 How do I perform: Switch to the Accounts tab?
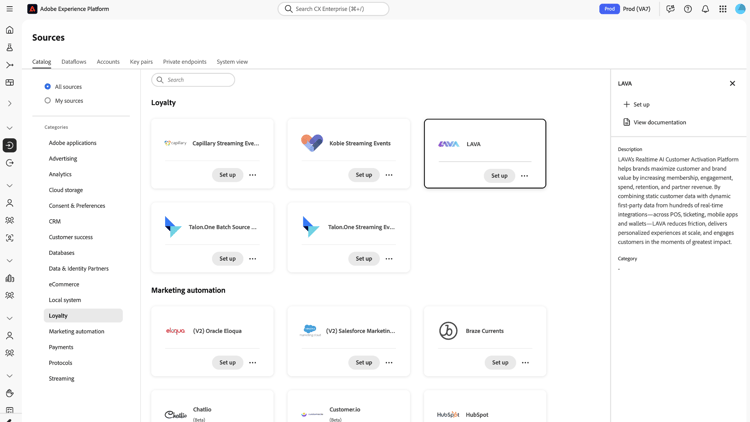(108, 62)
